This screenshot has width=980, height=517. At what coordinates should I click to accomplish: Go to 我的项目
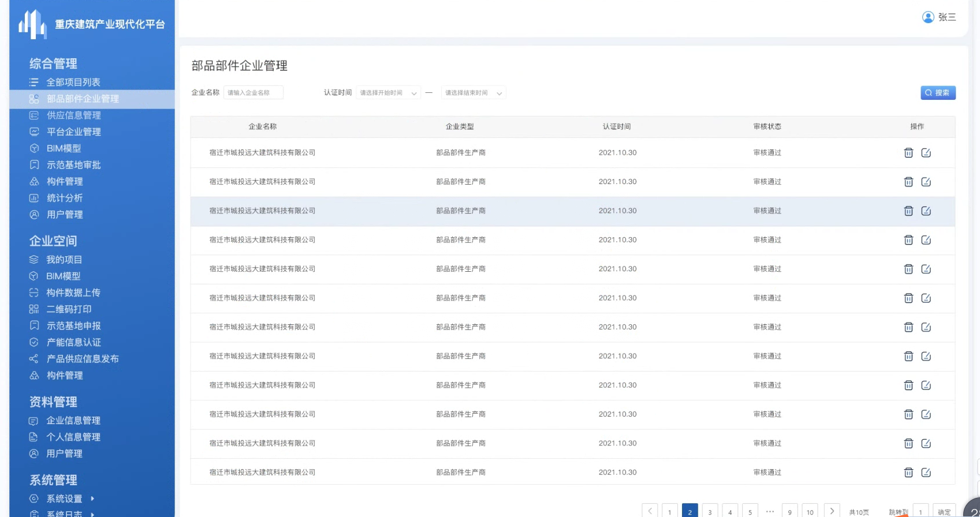pos(64,260)
